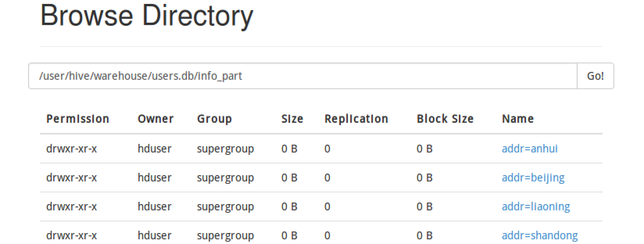Select the permission cell in addr=anhui row
Image resolution: width=644 pixels, height=244 pixels.
click(72, 149)
